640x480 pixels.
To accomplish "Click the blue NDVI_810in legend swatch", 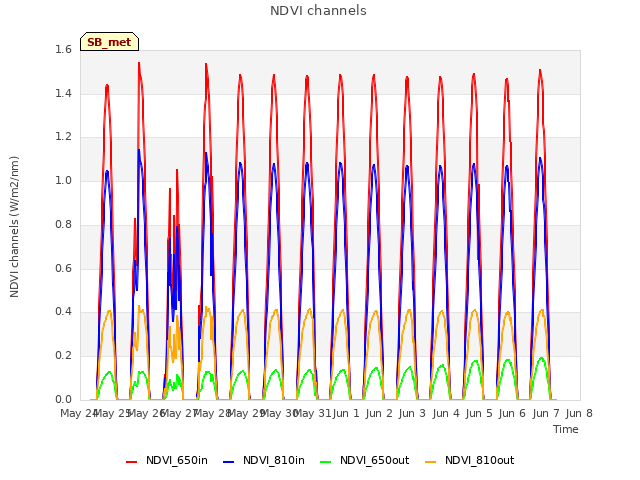I will click(229, 462).
